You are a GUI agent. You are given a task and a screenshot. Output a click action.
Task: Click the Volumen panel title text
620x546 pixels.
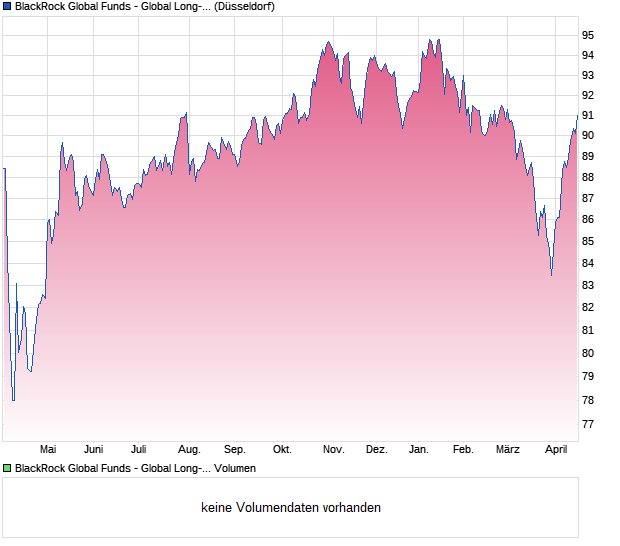tap(135, 468)
